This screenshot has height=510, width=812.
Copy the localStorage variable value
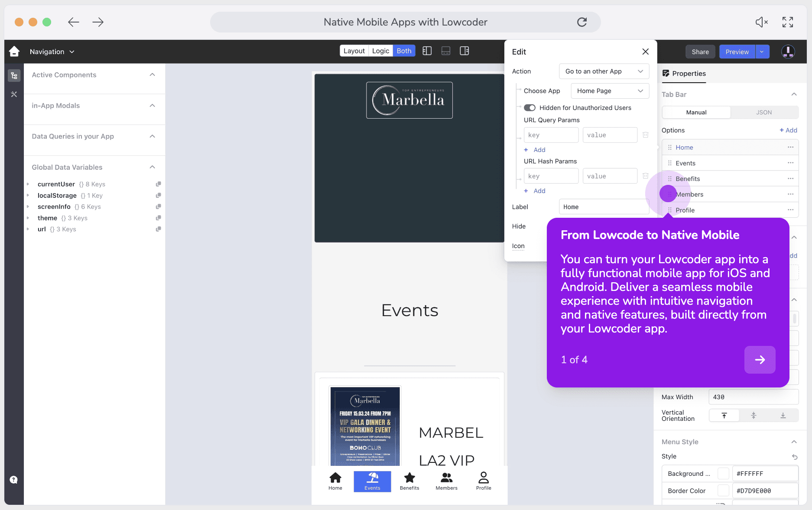[x=159, y=195]
